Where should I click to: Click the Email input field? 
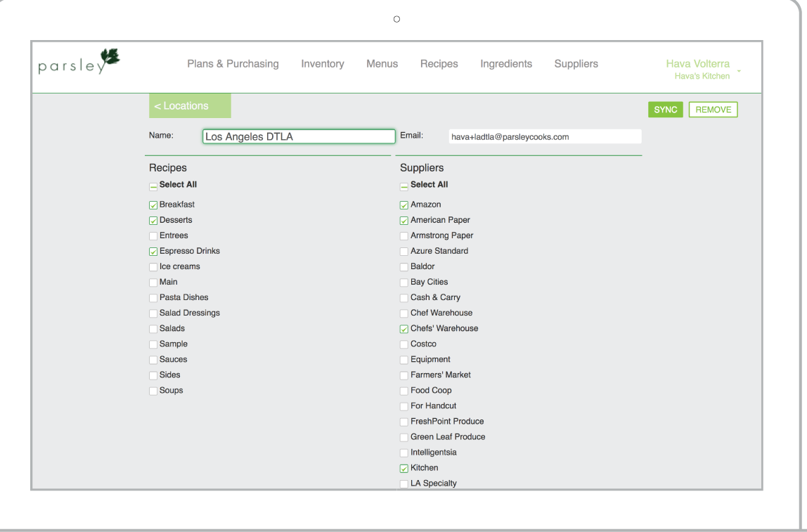(545, 137)
